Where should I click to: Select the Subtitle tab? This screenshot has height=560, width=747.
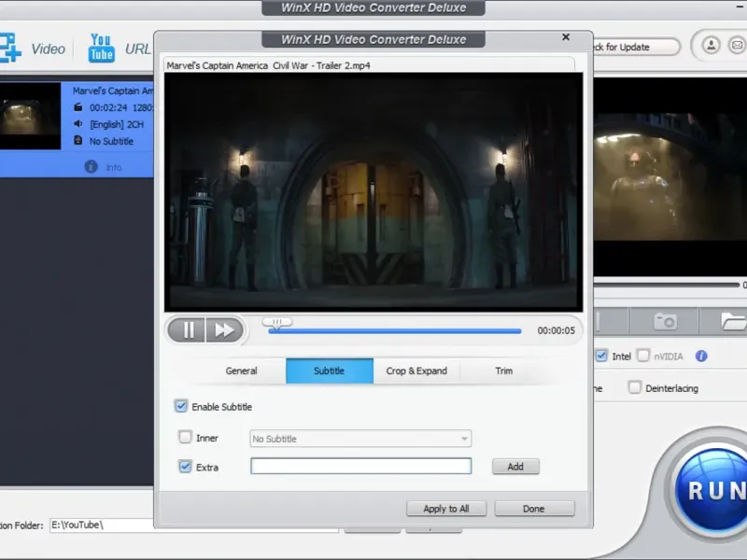pyautogui.click(x=330, y=371)
